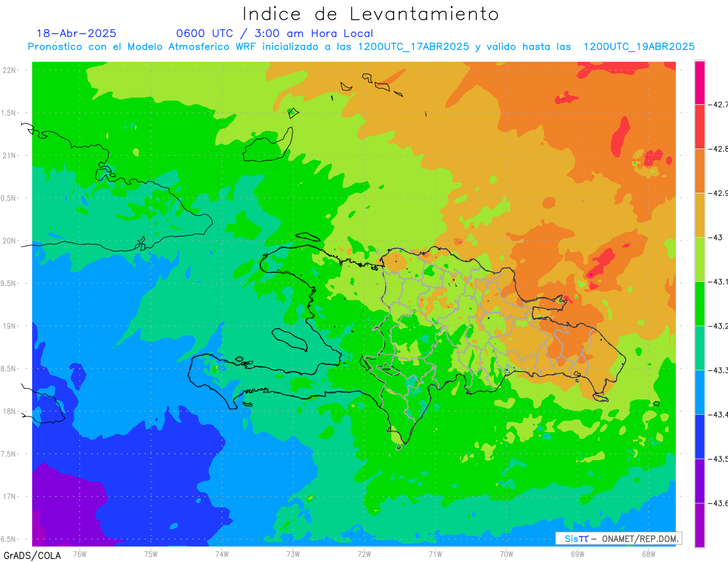Click the legend value -42.9

(718, 193)
